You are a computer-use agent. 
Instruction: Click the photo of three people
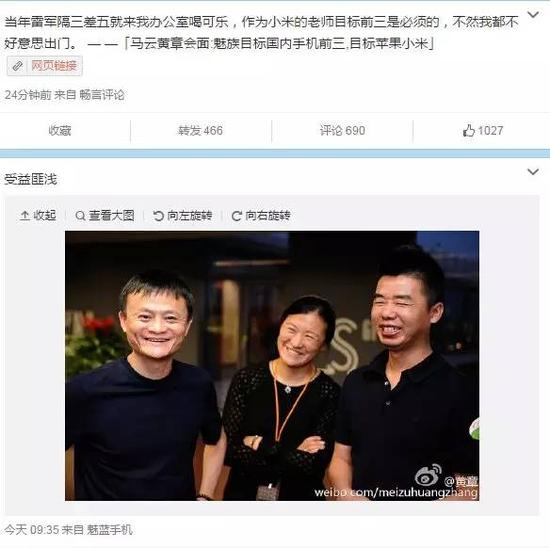272,366
